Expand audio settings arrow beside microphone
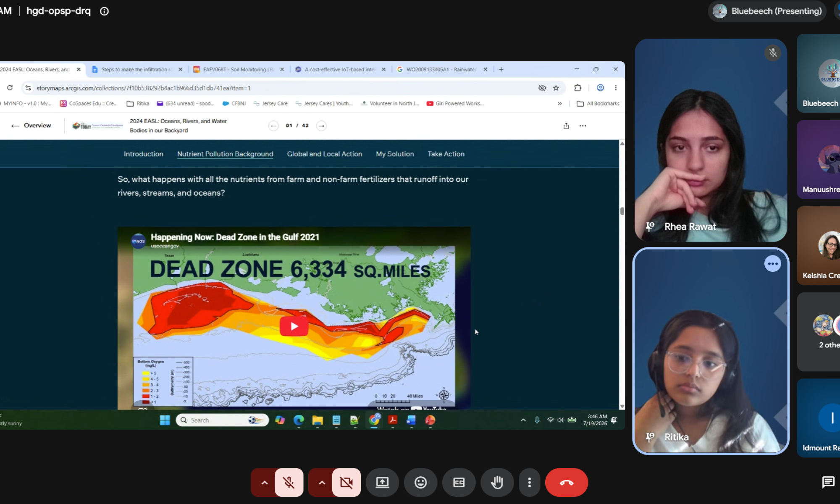Image resolution: width=840 pixels, height=504 pixels. (264, 483)
